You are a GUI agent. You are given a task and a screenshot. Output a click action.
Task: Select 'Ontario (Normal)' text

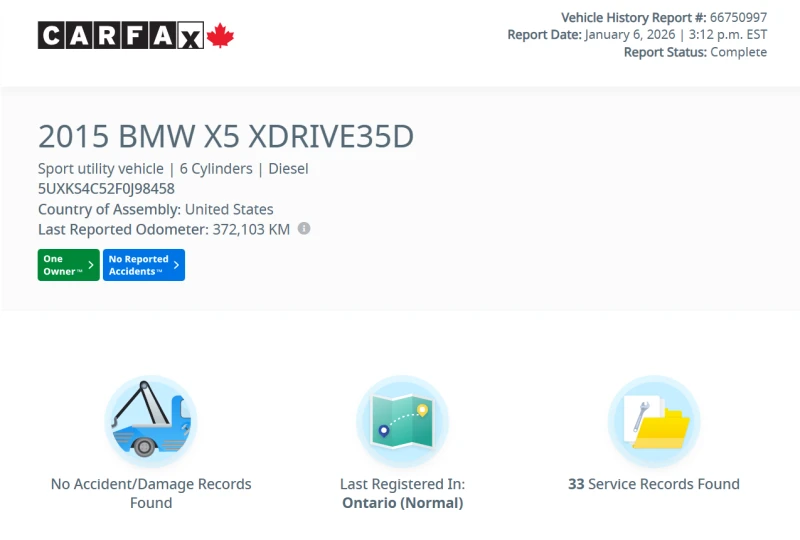tap(403, 503)
